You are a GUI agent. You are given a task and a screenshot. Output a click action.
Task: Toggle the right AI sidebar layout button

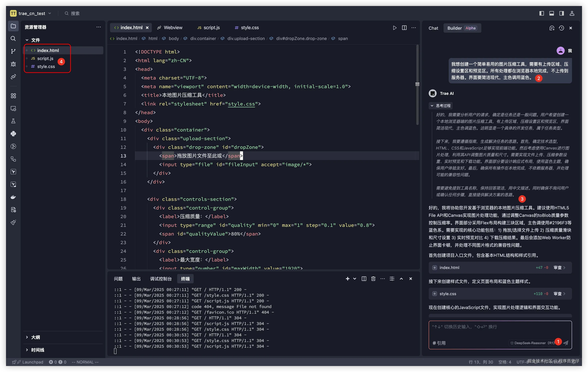click(562, 13)
